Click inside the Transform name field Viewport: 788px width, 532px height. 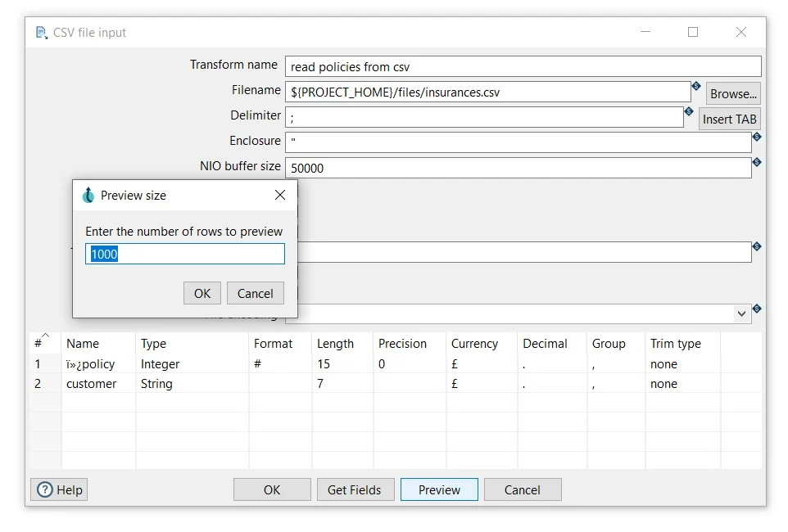[521, 65]
